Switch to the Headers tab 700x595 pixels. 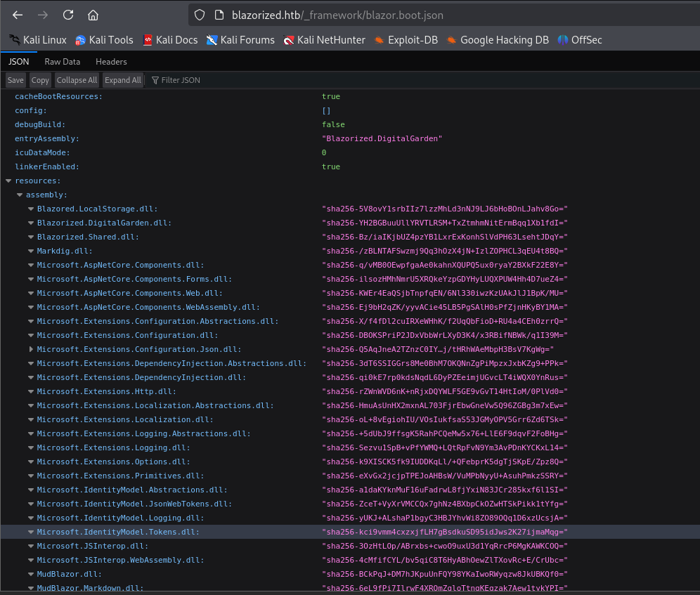tap(111, 62)
